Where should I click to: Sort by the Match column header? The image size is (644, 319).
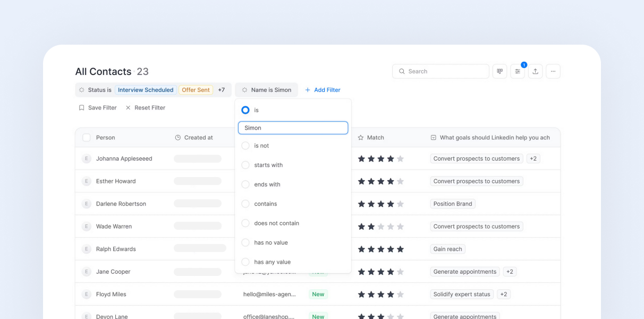[371, 138]
